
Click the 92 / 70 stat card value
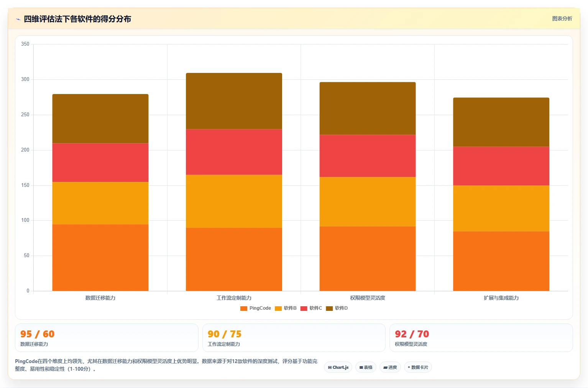[412, 334]
